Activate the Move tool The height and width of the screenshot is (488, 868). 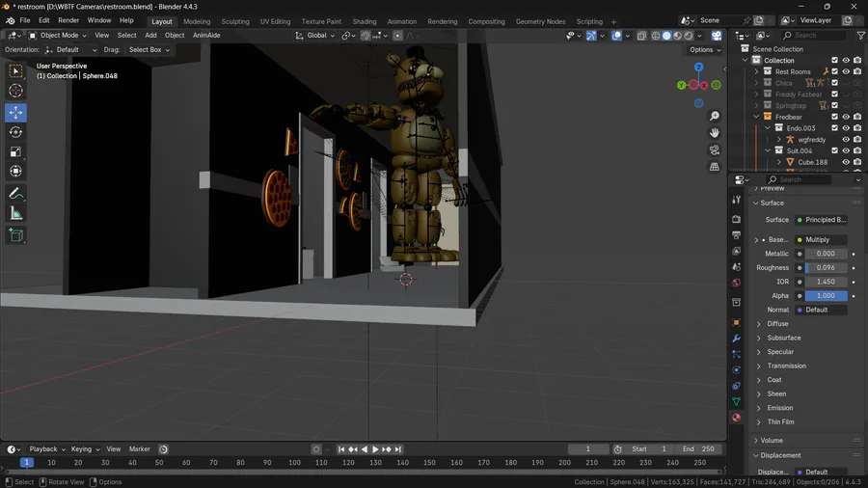[16, 113]
